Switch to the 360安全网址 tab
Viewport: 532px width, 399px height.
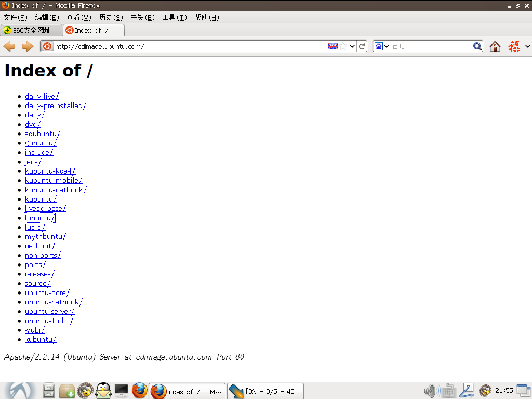click(x=31, y=30)
